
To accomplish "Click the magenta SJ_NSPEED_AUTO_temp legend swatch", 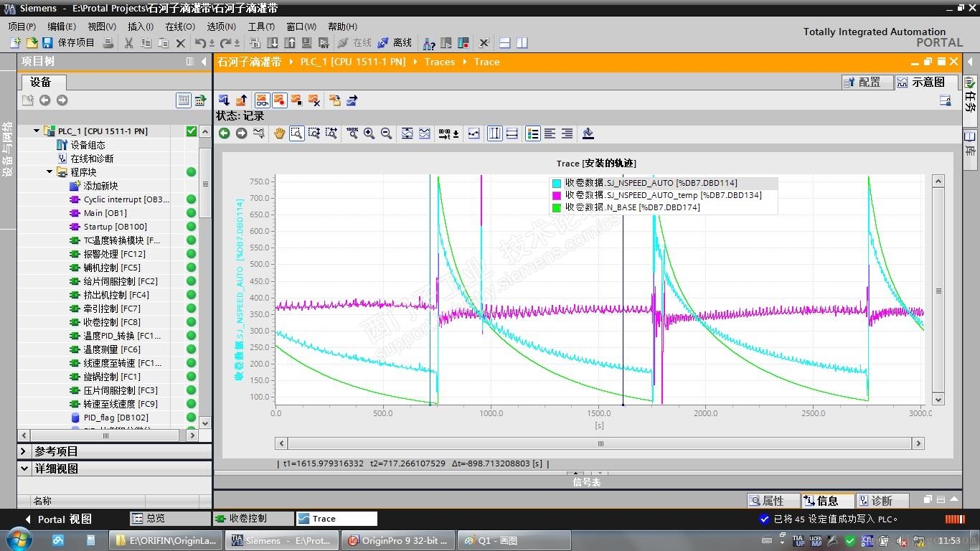I will (556, 195).
